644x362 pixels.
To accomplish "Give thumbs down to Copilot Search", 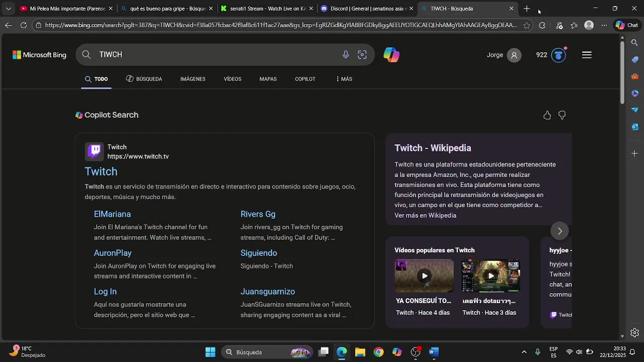I will tap(562, 116).
